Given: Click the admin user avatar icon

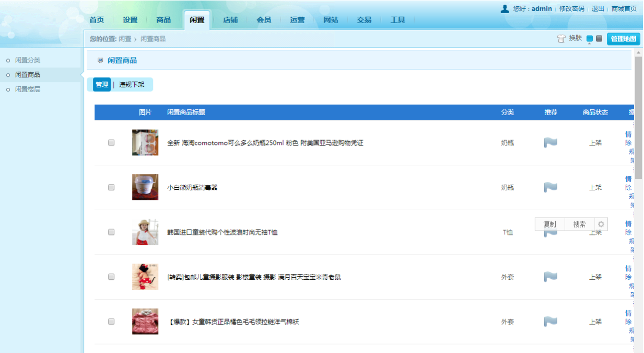Looking at the screenshot, I should (505, 9).
